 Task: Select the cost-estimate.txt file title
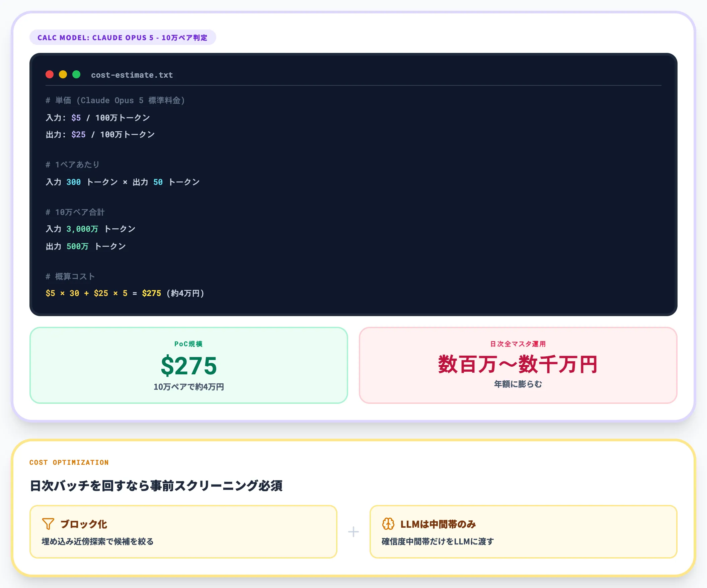point(132,75)
